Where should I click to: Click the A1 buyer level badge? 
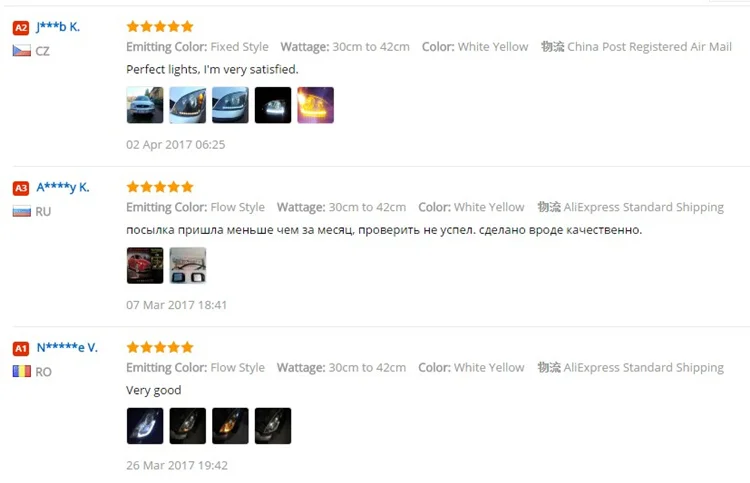click(21, 348)
